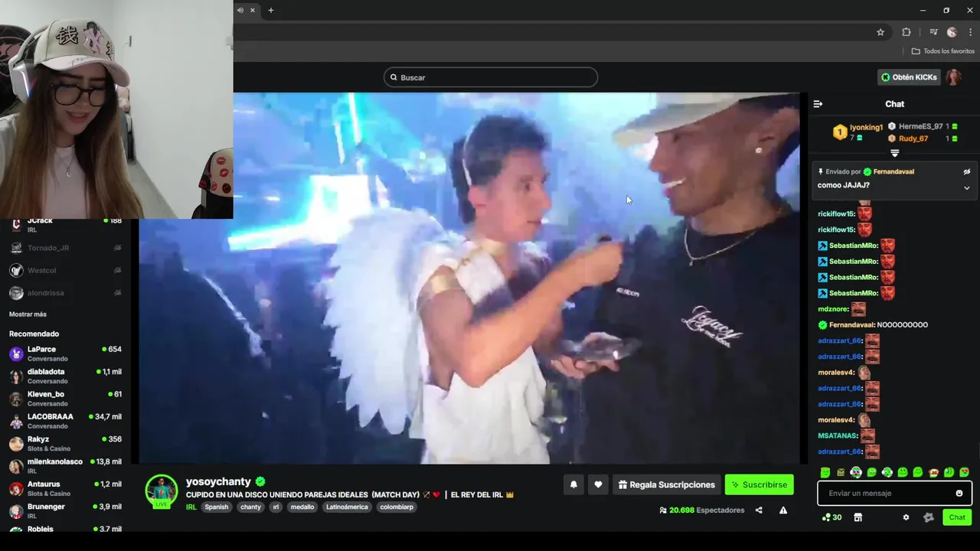Open offline alondrissa followed channel
This screenshot has width=980, height=551.
65,292
